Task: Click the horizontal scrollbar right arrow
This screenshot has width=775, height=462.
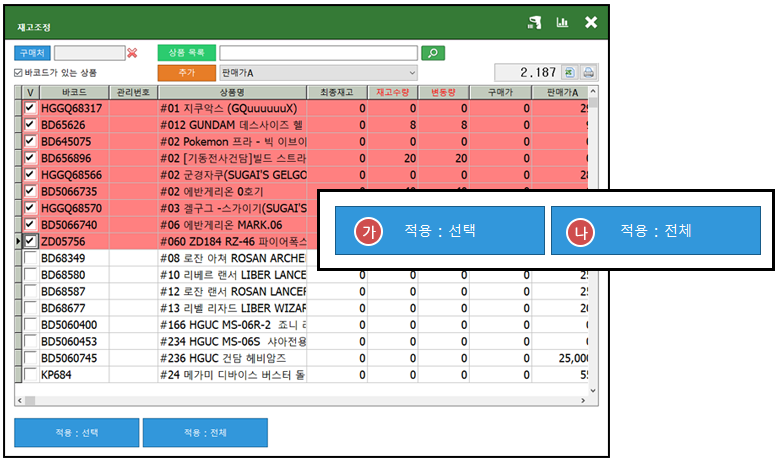Action: 583,401
